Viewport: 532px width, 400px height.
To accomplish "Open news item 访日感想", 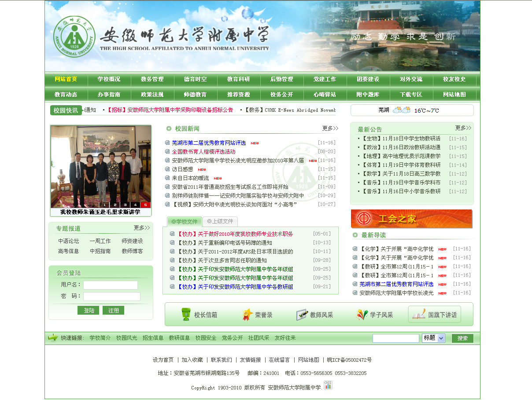I will 182,169.
